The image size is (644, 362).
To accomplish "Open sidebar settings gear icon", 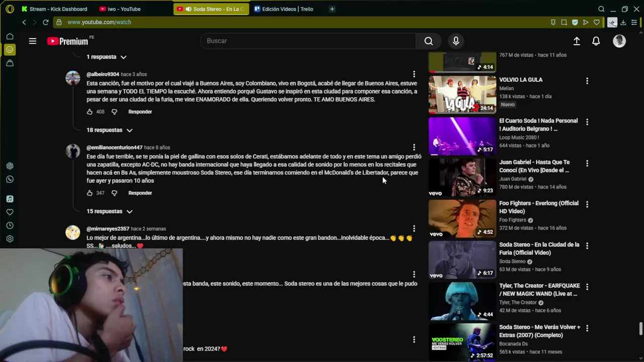I will pos(10,239).
